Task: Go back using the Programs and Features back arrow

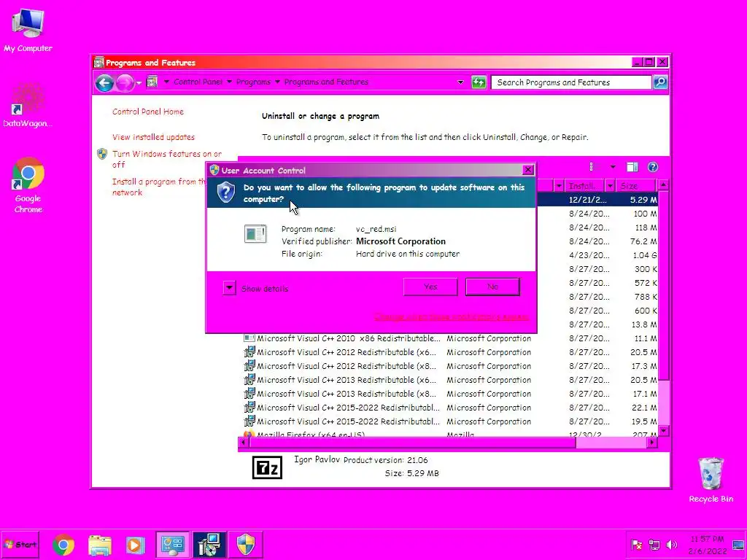Action: tap(104, 83)
